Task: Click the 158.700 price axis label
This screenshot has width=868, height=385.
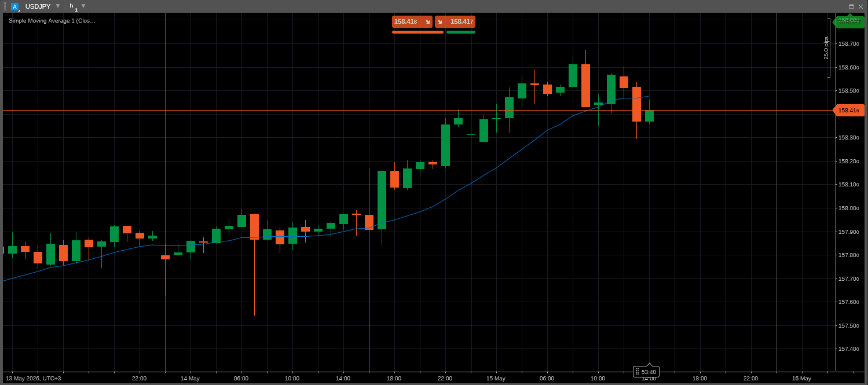Action: [848, 43]
